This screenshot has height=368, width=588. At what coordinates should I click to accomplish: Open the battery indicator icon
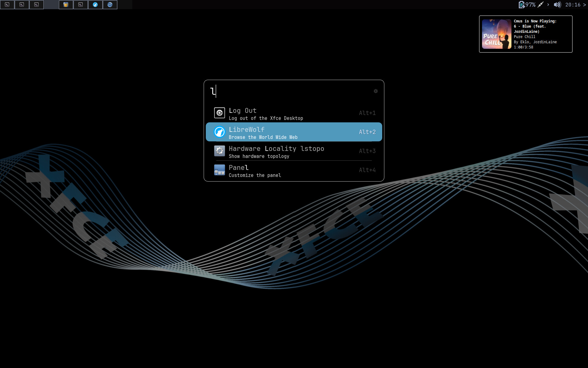(522, 5)
